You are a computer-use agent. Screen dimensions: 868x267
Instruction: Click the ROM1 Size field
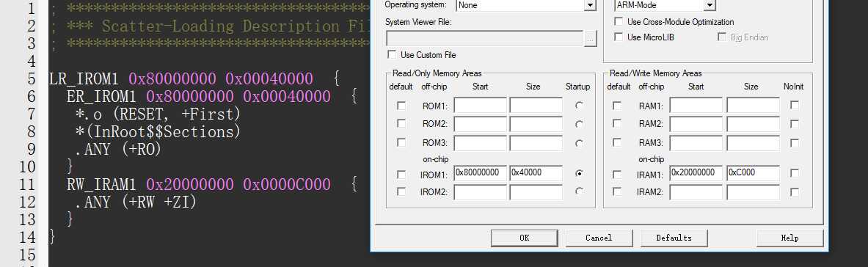[x=536, y=105]
